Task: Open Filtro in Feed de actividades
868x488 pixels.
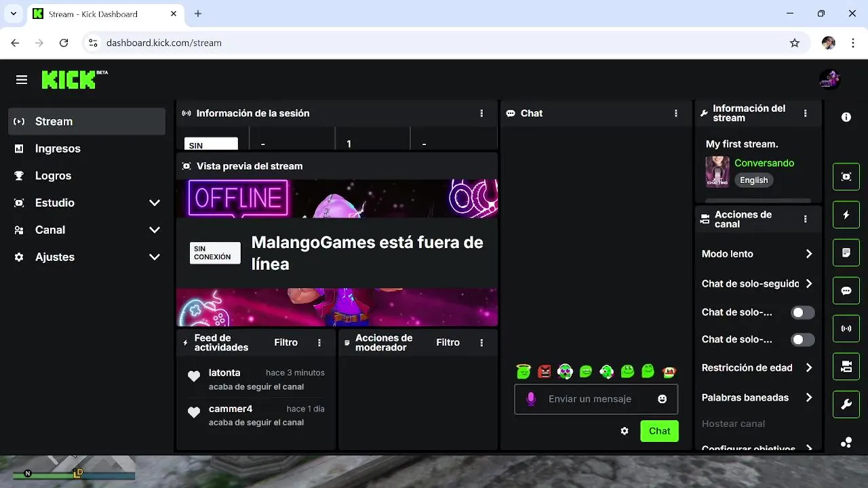Action: tap(286, 343)
